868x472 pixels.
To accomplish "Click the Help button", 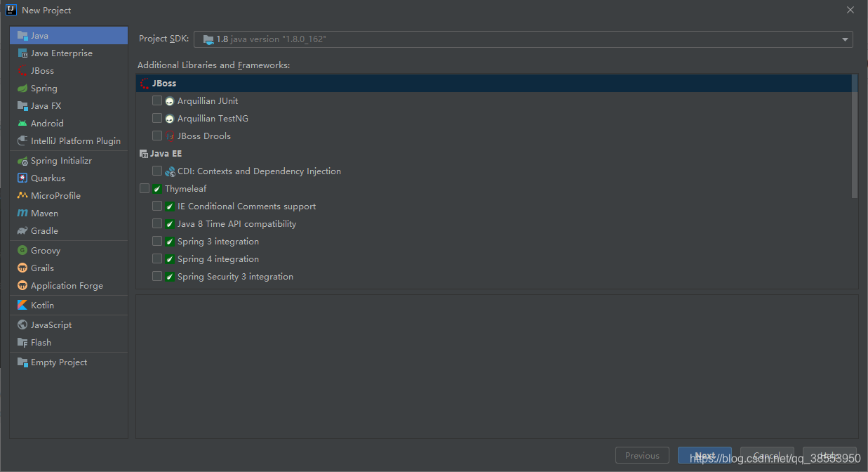I will pos(829,456).
